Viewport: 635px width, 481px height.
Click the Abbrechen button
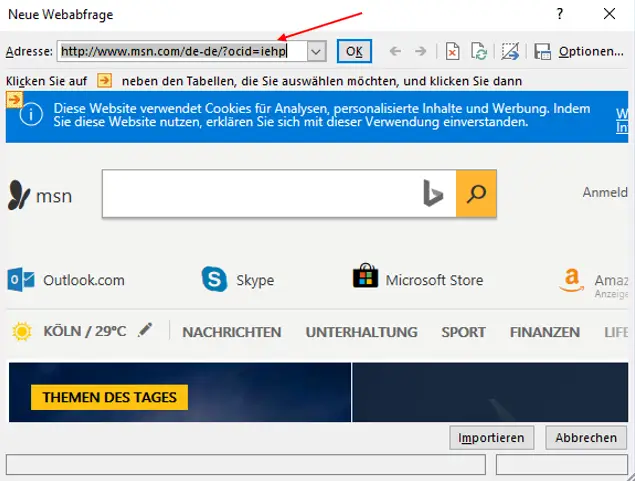click(x=586, y=438)
